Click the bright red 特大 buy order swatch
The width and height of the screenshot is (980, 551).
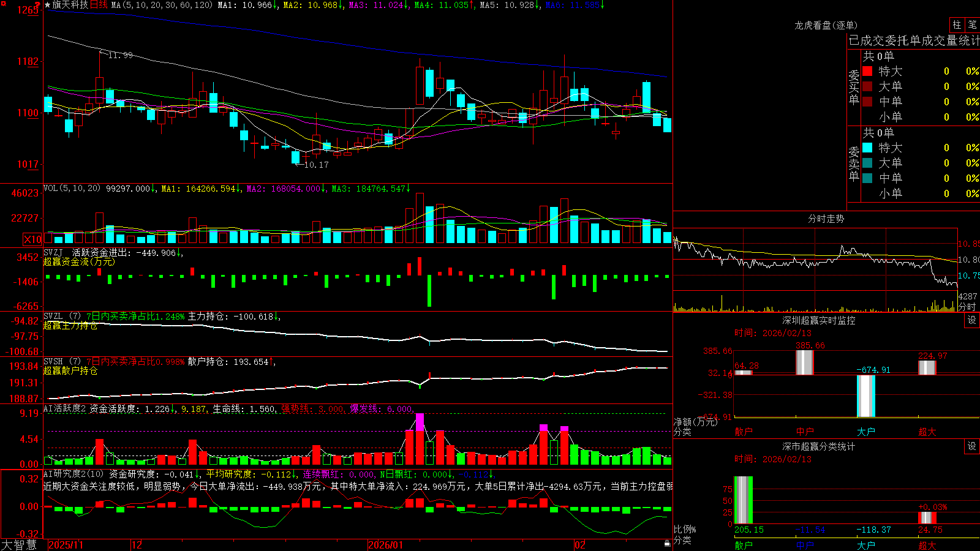pos(867,71)
